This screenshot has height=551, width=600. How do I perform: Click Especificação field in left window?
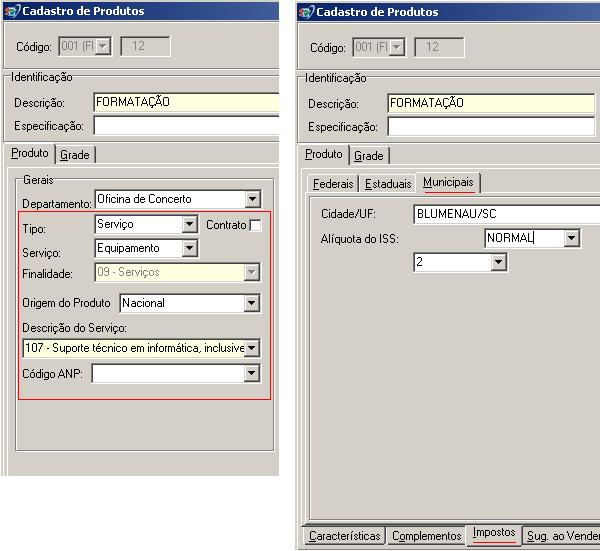click(x=186, y=126)
